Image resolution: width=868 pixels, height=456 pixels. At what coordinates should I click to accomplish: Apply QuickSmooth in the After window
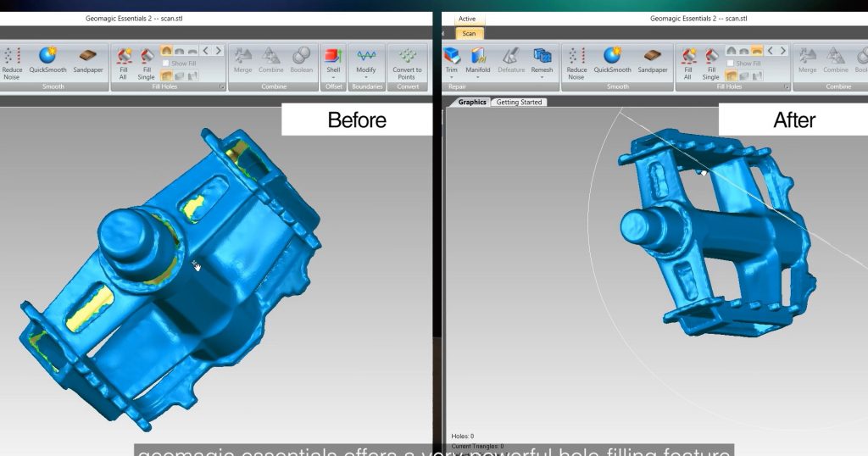coord(612,60)
